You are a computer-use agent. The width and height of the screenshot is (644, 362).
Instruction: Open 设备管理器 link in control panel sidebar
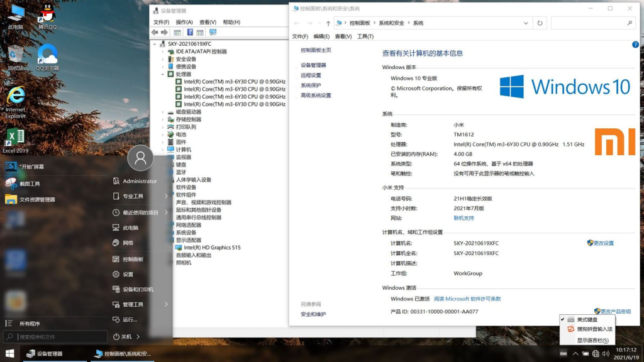[x=313, y=65]
